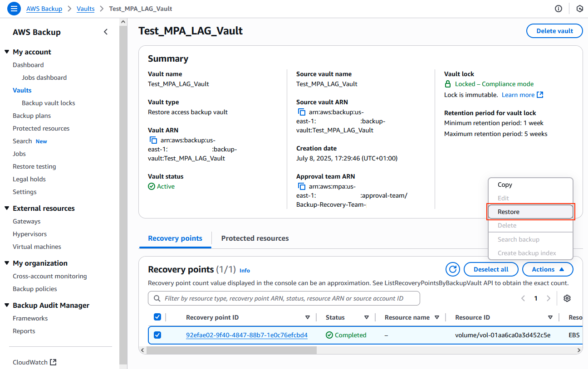Open Backup vault locks in the sidebar
The image size is (588, 369).
coord(49,103)
